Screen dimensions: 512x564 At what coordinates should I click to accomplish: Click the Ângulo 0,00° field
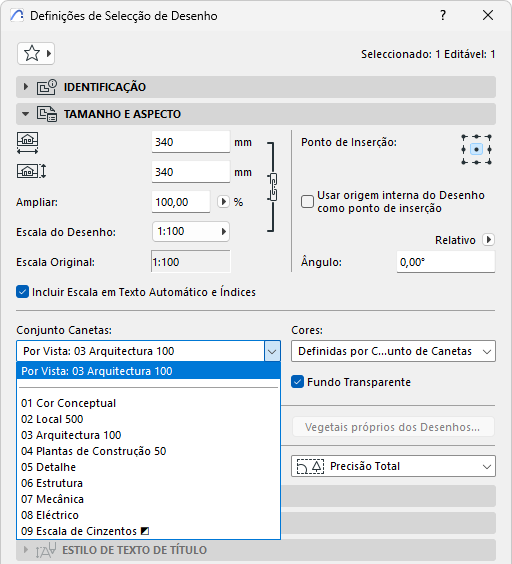(x=446, y=262)
